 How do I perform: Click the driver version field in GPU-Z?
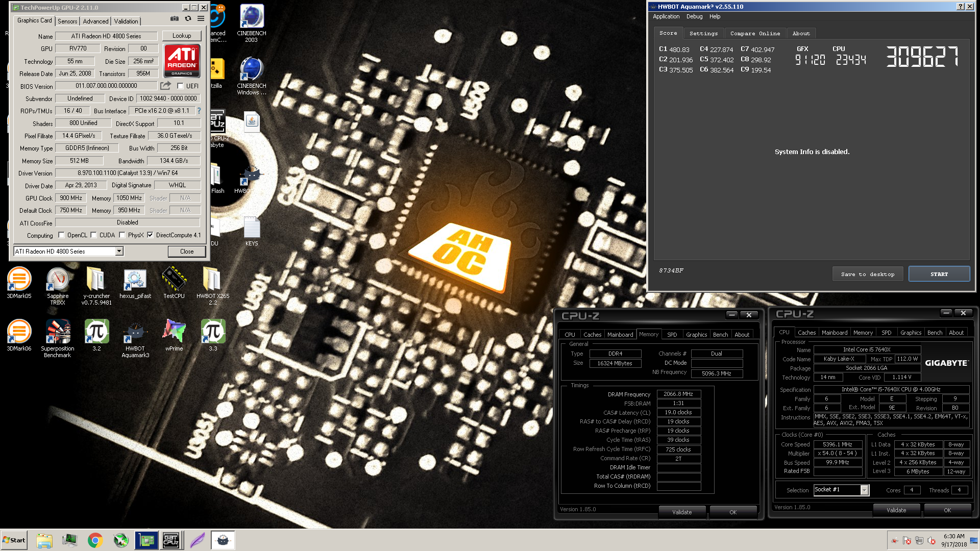(128, 173)
